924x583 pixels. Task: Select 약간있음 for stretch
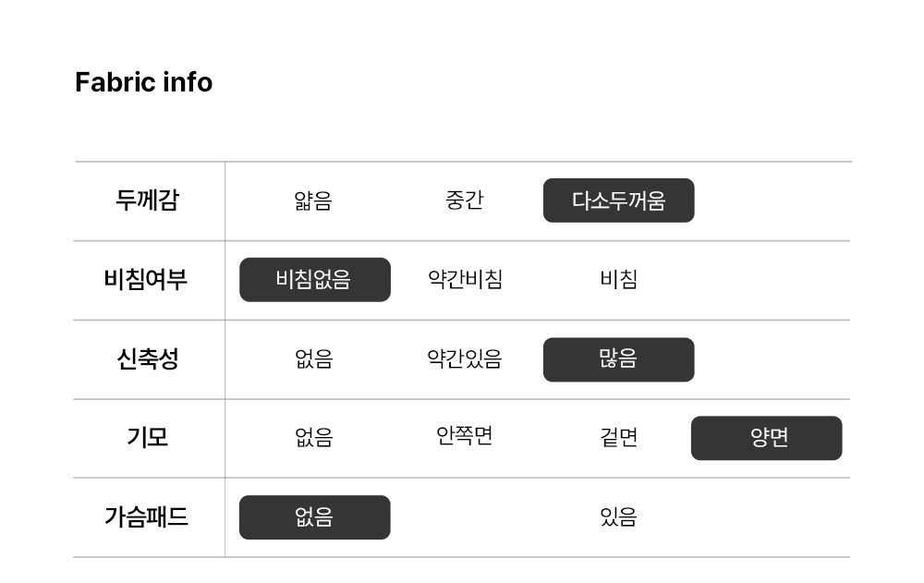465,358
